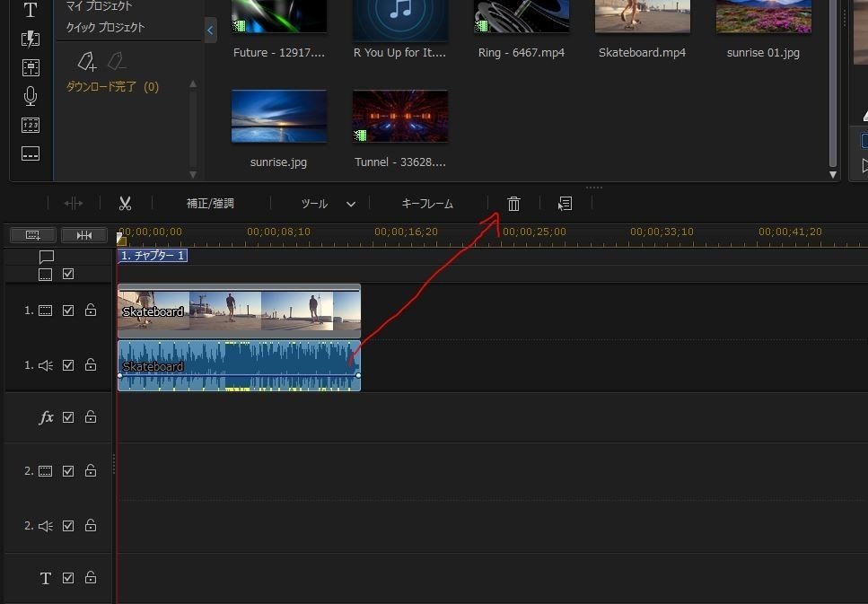Viewport: 868px width, 604px height.
Task: Open the Voice-Over microphone icon
Action: tap(31, 96)
